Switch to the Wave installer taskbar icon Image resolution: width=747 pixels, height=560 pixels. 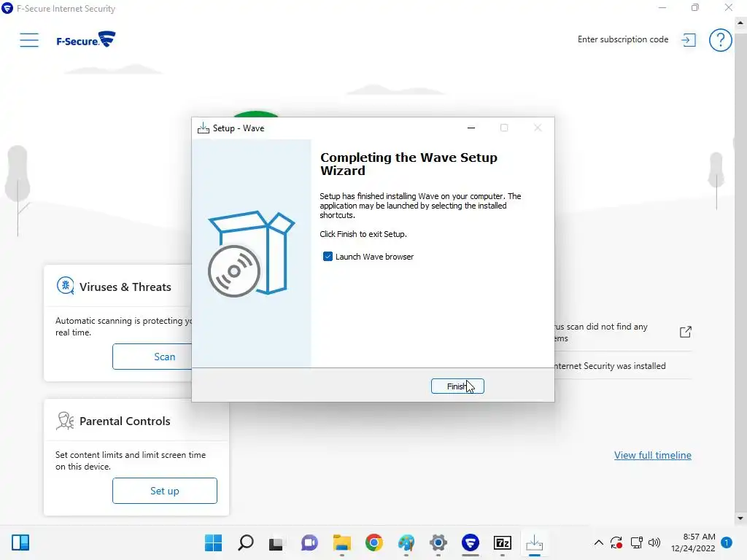(x=535, y=542)
